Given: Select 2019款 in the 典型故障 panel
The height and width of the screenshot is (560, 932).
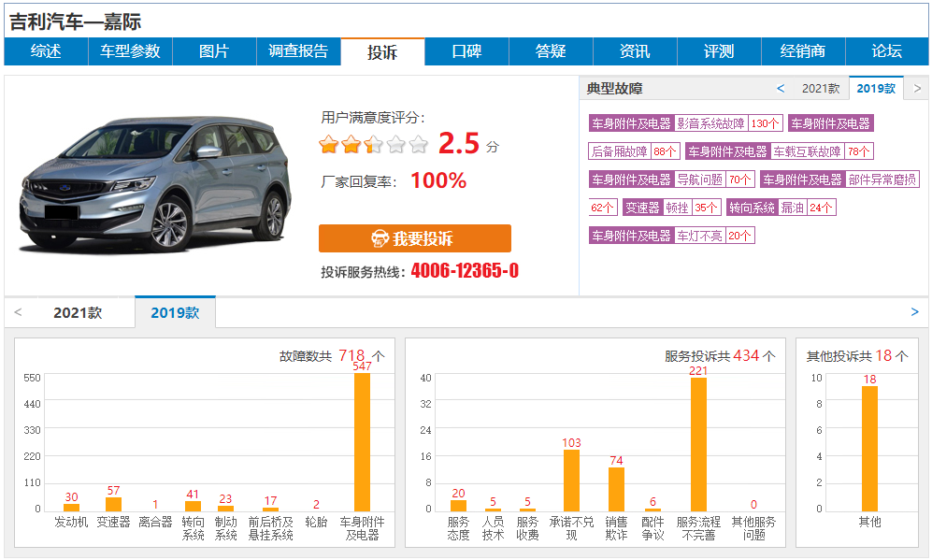Looking at the screenshot, I should pyautogui.click(x=876, y=89).
